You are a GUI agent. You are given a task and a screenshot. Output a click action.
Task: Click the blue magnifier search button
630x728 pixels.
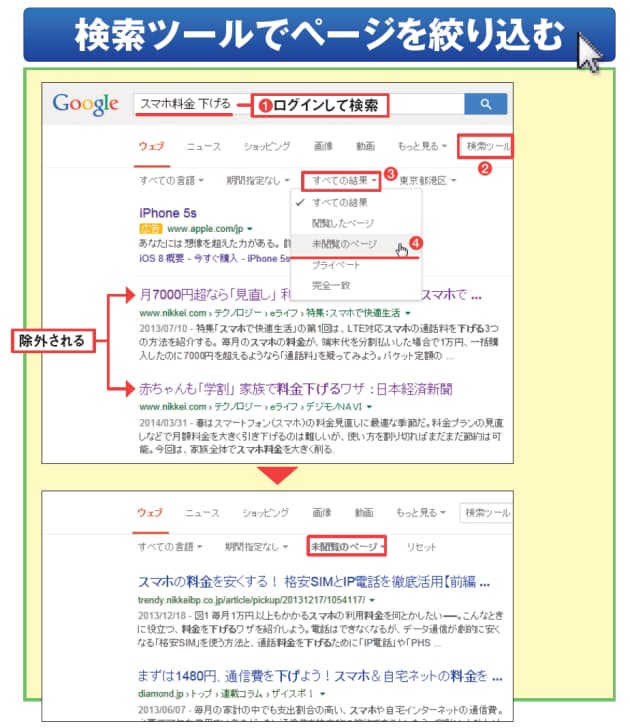click(x=485, y=104)
